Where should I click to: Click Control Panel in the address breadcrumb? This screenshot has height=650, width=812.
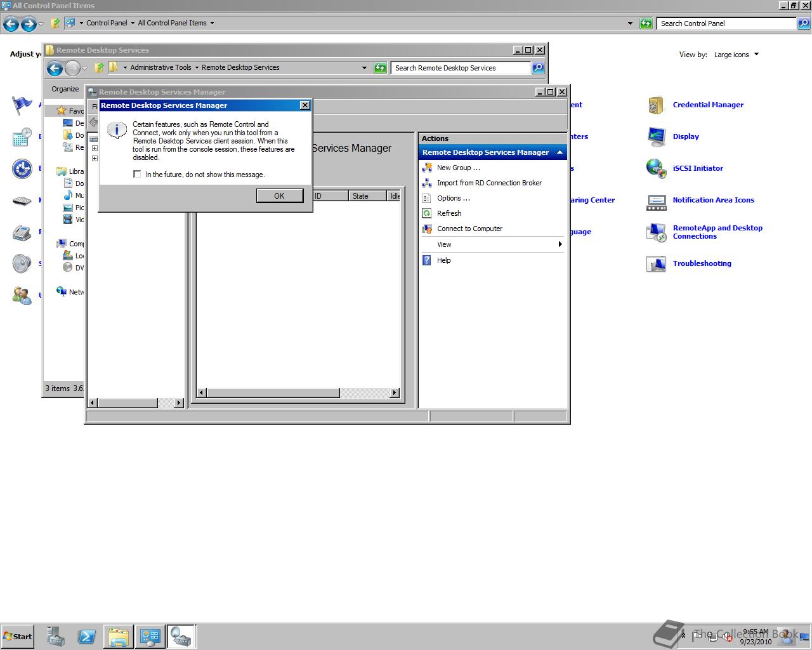click(x=107, y=23)
